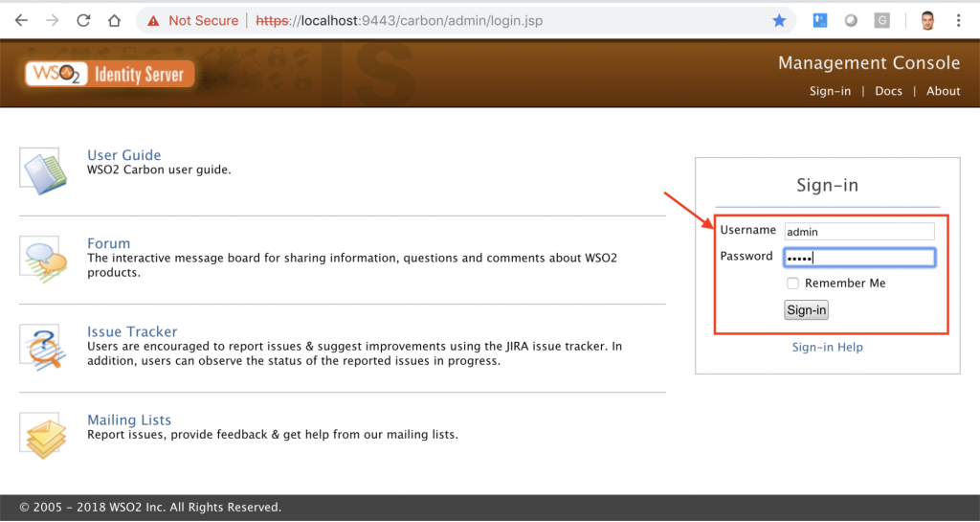The height and width of the screenshot is (522, 980).
Task: Reload the page with the refresh icon
Action: coord(83,20)
